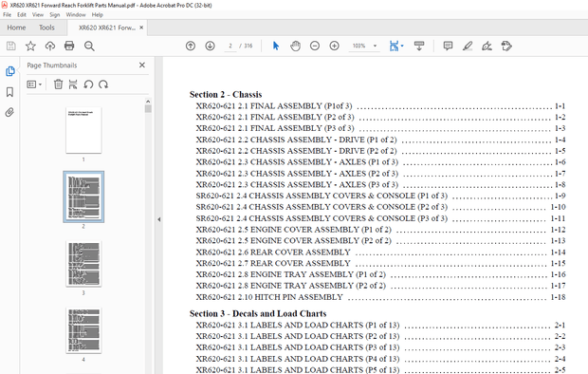Add a comment with sticky note icon

point(448,46)
